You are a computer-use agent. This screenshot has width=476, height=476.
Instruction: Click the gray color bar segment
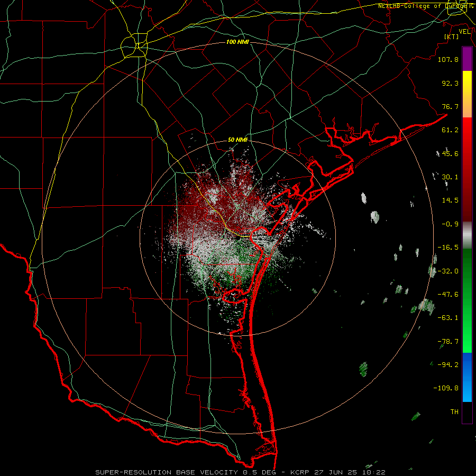coord(467,235)
